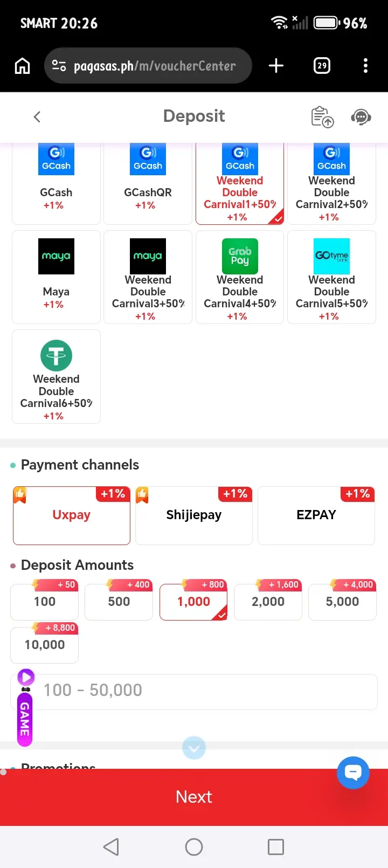Screen dimensions: 388x868
Task: Open the tab switcher showing 29 tabs
Action: coord(322,66)
